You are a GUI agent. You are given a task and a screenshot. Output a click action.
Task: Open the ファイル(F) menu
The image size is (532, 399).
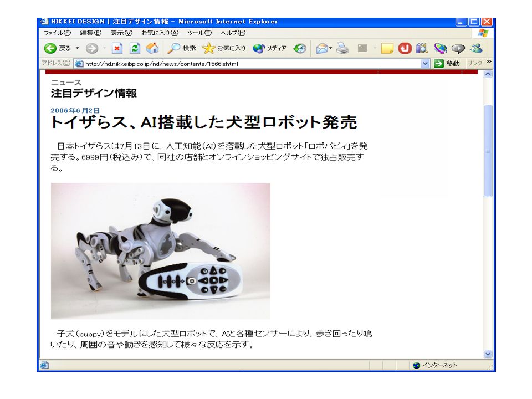(57, 33)
